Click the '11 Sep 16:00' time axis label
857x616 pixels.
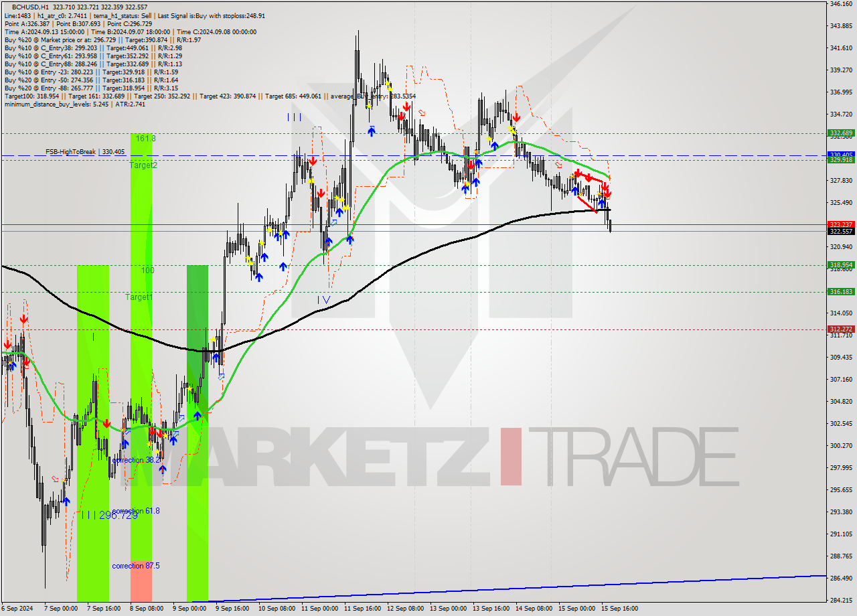click(x=361, y=609)
